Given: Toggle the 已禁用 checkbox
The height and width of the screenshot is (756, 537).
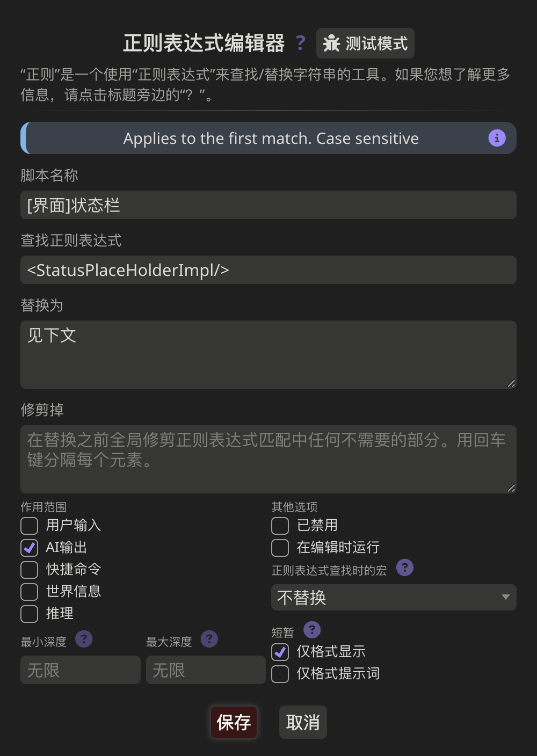Looking at the screenshot, I should tap(280, 526).
